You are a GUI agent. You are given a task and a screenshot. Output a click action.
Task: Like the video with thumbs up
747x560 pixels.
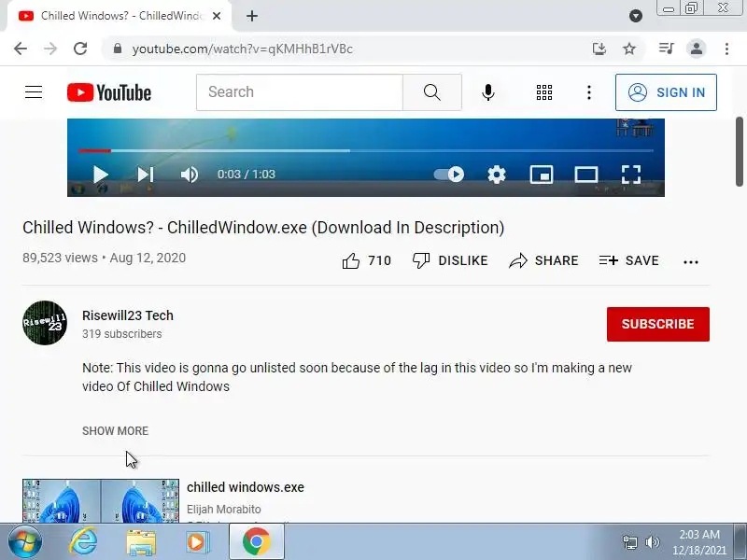pos(366,260)
